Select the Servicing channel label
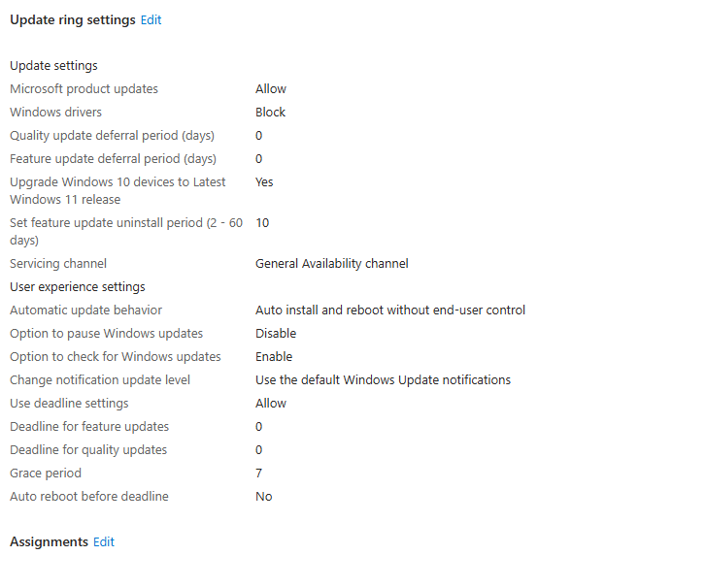This screenshot has width=706, height=588. (x=58, y=264)
